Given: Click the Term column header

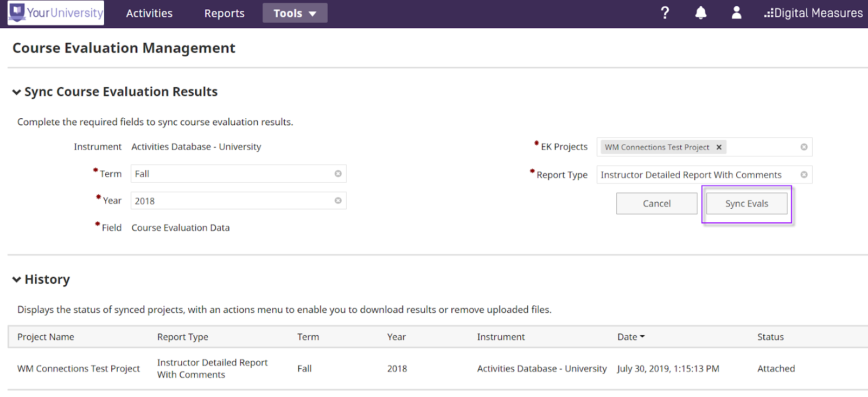Looking at the screenshot, I should (x=308, y=337).
